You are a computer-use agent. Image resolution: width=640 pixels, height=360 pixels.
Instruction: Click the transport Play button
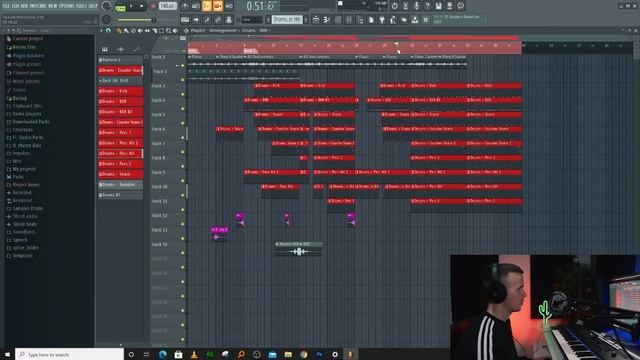[131, 6]
